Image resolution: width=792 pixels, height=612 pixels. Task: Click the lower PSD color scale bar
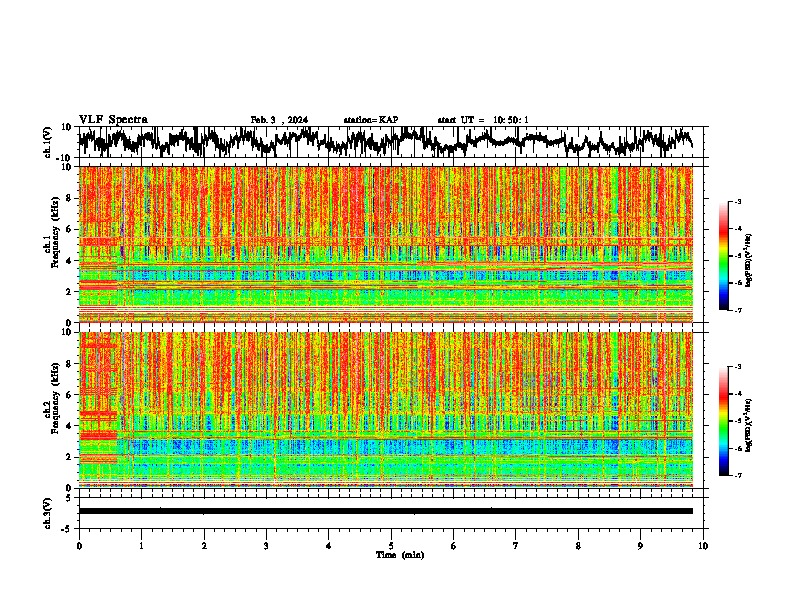pos(723,421)
